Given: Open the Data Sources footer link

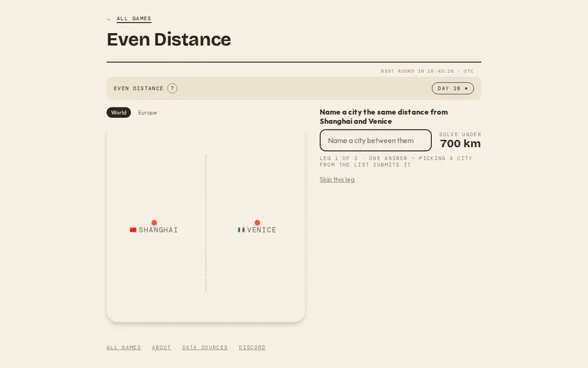Looking at the screenshot, I should (x=205, y=347).
